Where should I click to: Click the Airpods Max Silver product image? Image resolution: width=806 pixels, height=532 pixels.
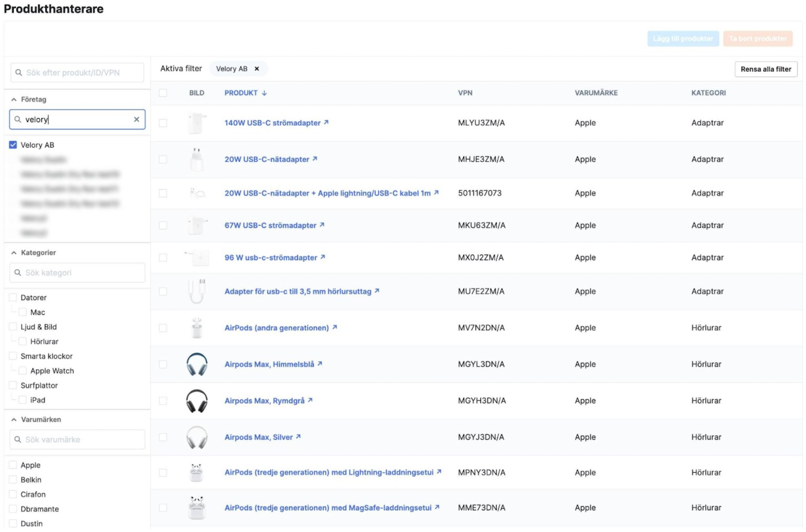tap(197, 437)
